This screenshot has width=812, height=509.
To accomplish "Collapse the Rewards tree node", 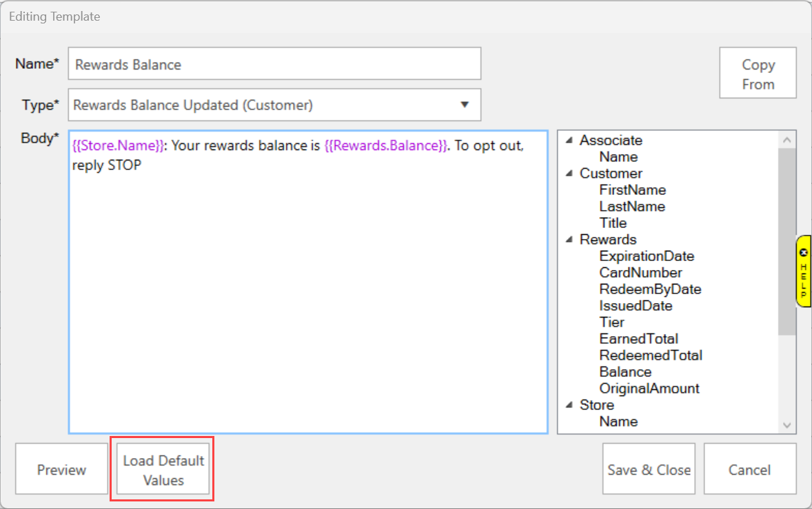I will [569, 240].
